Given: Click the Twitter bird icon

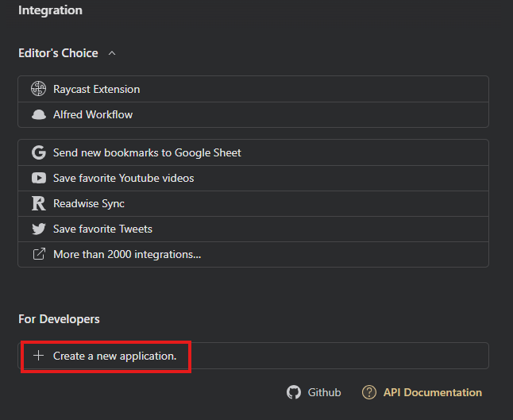Looking at the screenshot, I should click(x=38, y=229).
